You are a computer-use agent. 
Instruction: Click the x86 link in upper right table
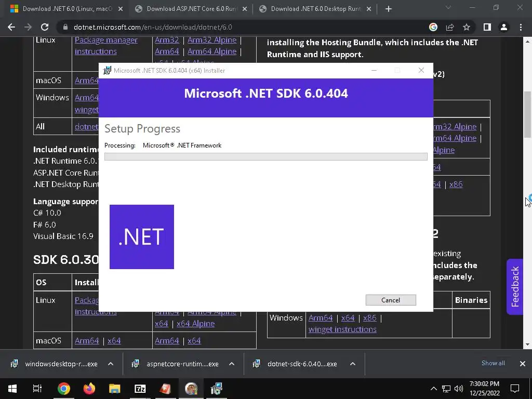coord(456,184)
